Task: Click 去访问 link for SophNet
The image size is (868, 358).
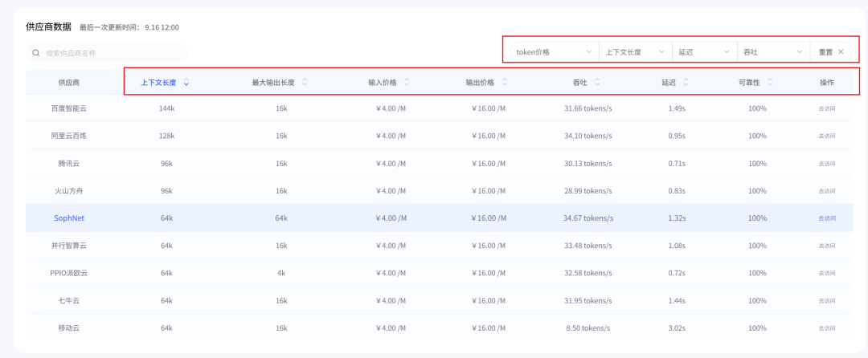Action: pyautogui.click(x=827, y=218)
